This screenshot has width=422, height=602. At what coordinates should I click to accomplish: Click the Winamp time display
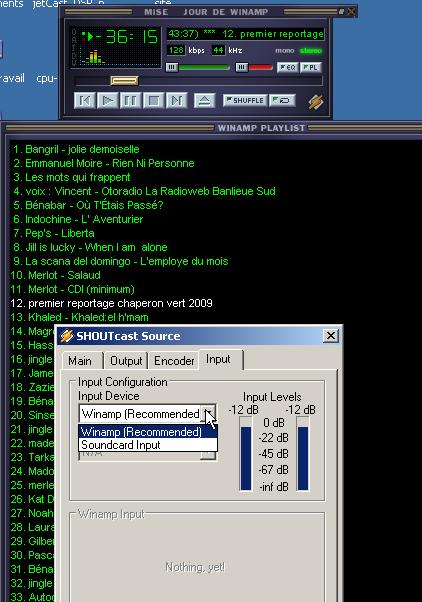pyautogui.click(x=127, y=37)
